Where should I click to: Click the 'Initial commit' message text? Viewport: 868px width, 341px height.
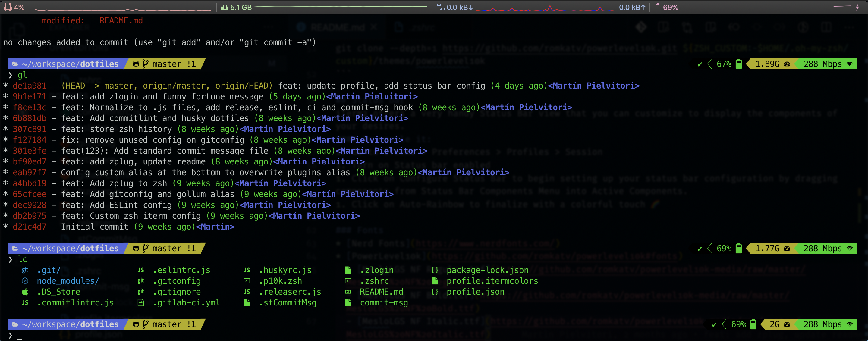pos(95,227)
